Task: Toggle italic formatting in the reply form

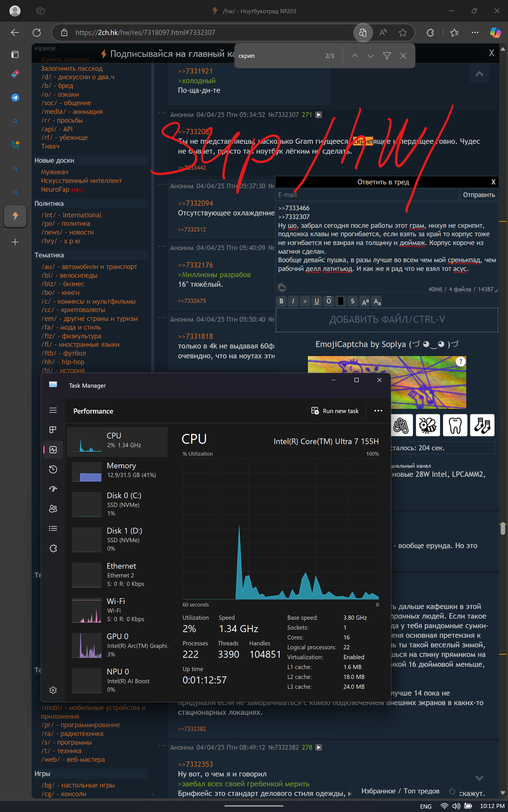Action: pos(293,301)
